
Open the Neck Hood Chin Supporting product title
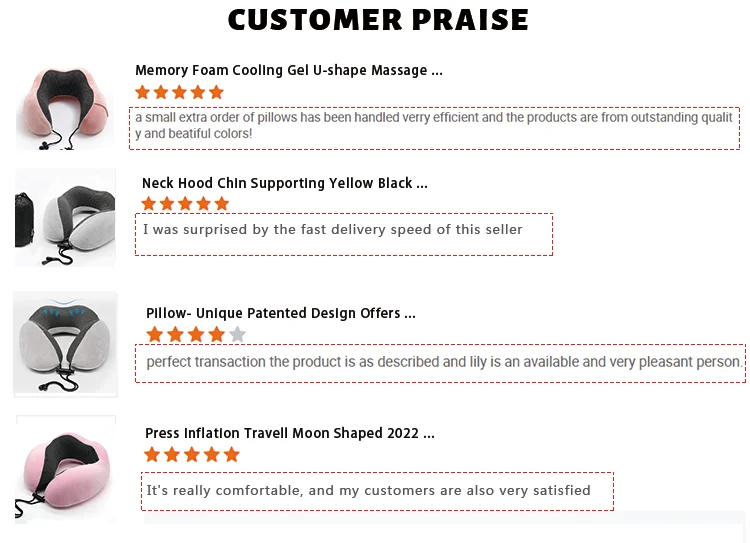[x=284, y=183]
